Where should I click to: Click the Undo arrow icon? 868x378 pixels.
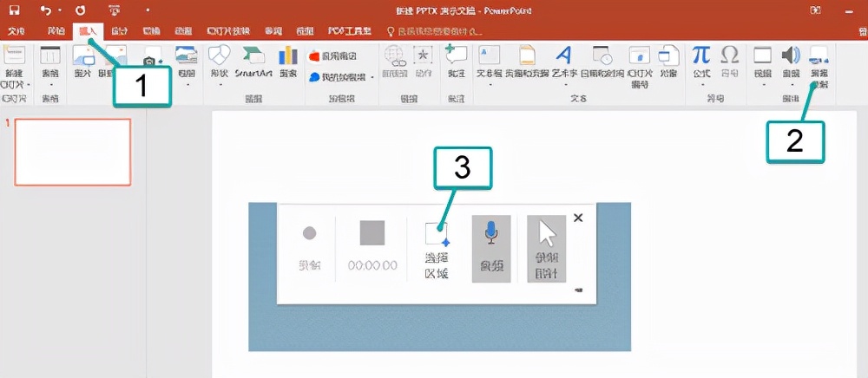46,10
